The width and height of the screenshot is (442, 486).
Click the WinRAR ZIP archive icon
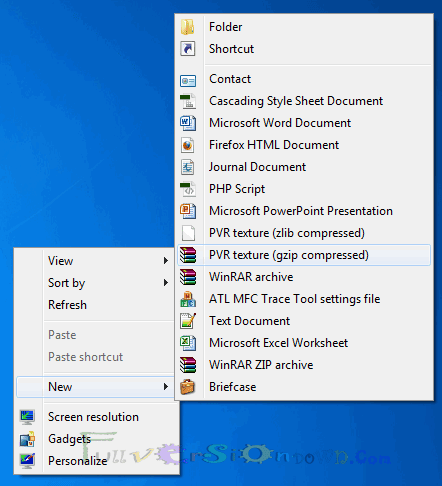click(188, 365)
